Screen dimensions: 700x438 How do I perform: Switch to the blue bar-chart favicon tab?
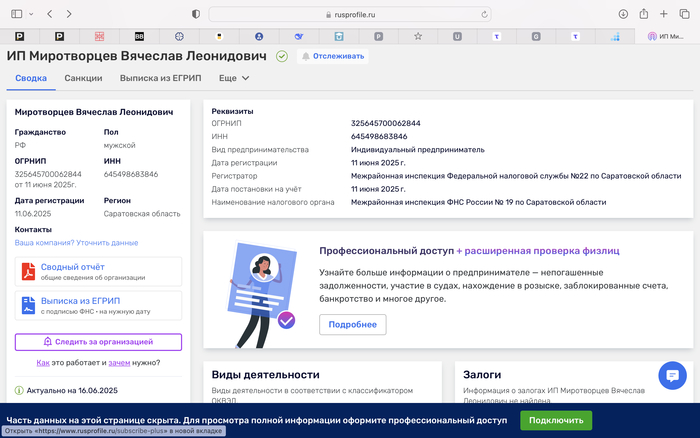coord(615,37)
